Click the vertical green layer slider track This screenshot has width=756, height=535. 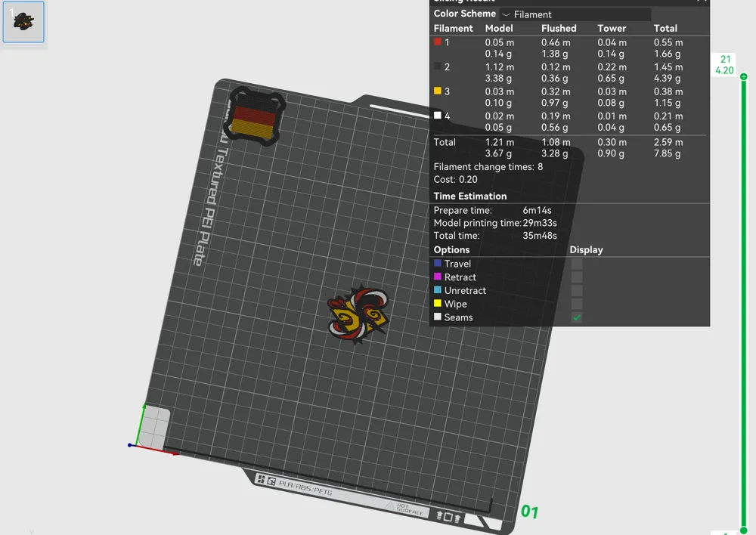pyautogui.click(x=744, y=304)
